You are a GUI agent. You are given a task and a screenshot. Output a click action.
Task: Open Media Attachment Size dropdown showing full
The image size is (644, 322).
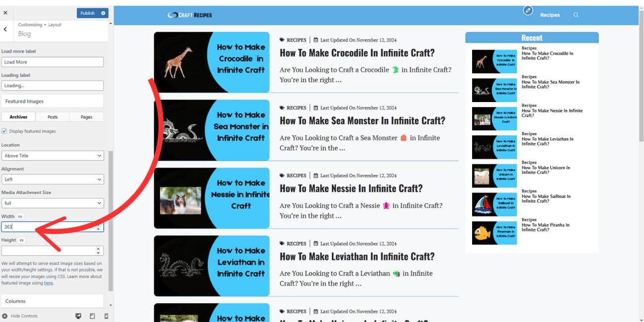click(x=53, y=203)
